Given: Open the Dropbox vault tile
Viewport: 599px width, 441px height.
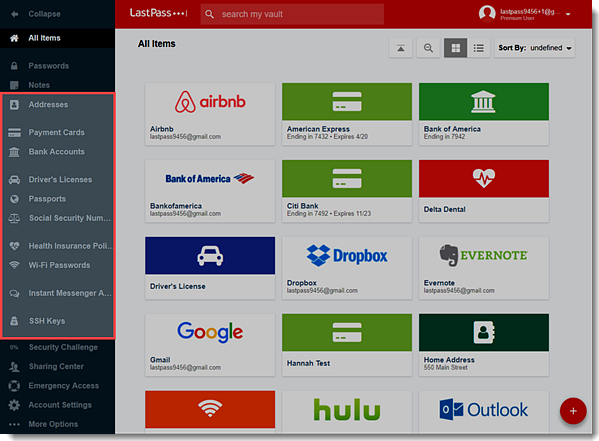Looking at the screenshot, I should [347, 268].
